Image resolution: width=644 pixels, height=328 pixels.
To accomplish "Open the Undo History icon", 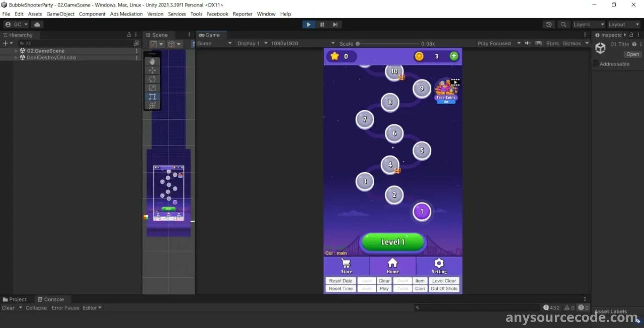I will [x=549, y=24].
